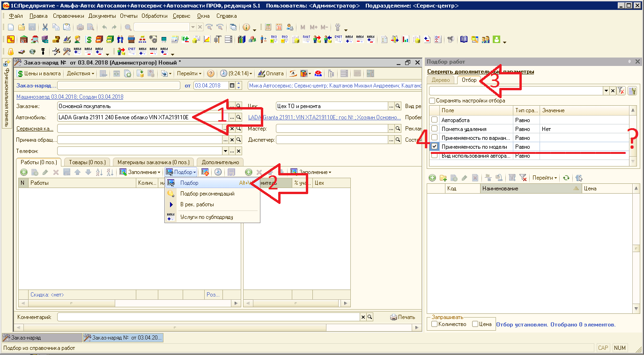Viewport: 644px width, 355px height.
Task: Open the Документы menu
Action: point(103,15)
